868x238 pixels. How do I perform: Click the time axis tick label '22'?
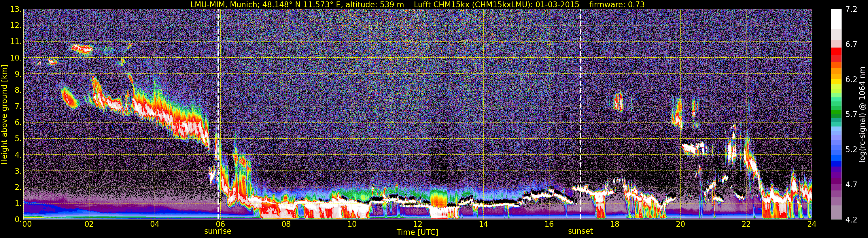coord(746,224)
